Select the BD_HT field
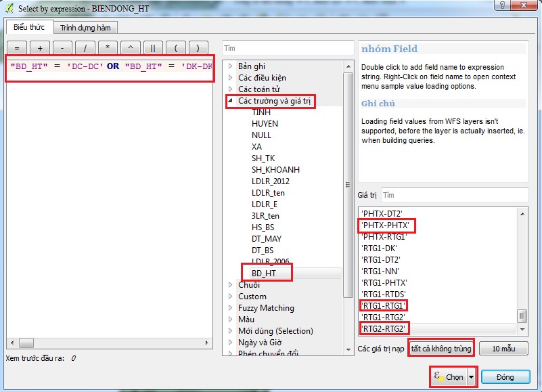542x392 pixels. (x=264, y=274)
